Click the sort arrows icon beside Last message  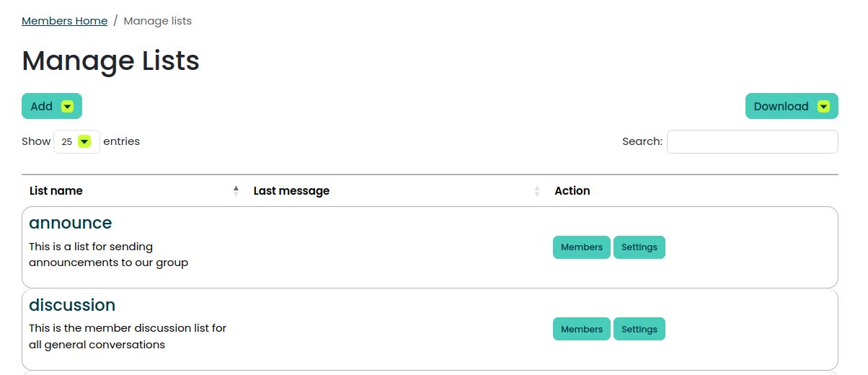pyautogui.click(x=536, y=191)
